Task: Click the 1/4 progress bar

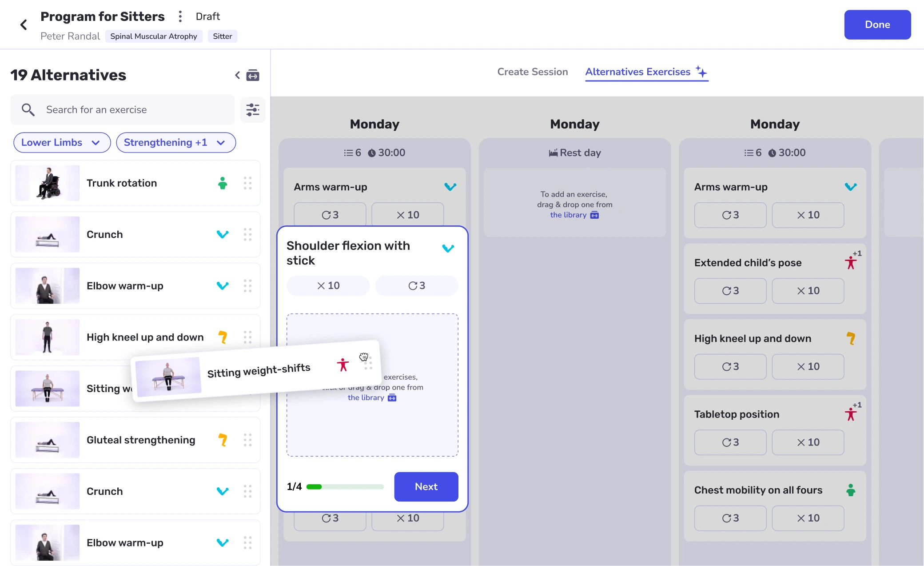Action: pyautogui.click(x=345, y=486)
